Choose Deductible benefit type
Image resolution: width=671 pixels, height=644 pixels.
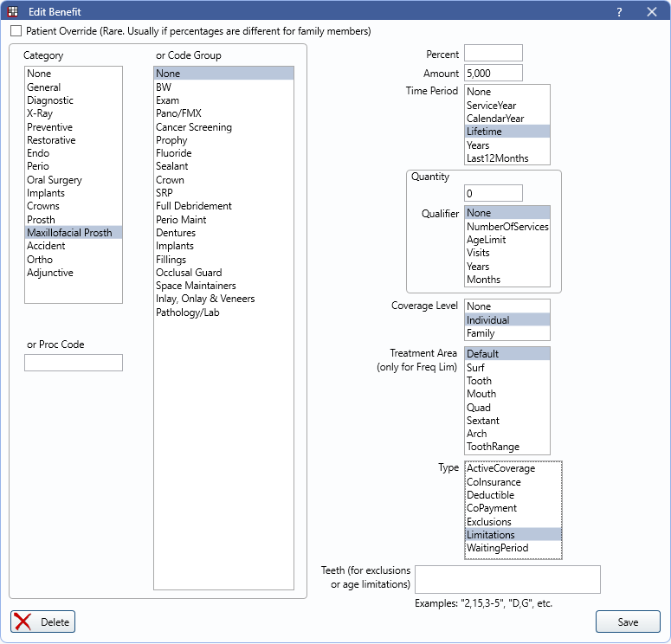point(490,495)
